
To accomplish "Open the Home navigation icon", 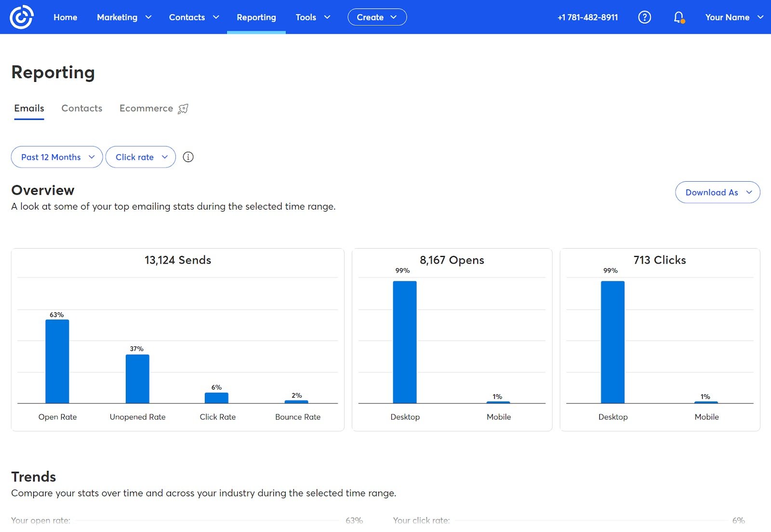I will 65,17.
